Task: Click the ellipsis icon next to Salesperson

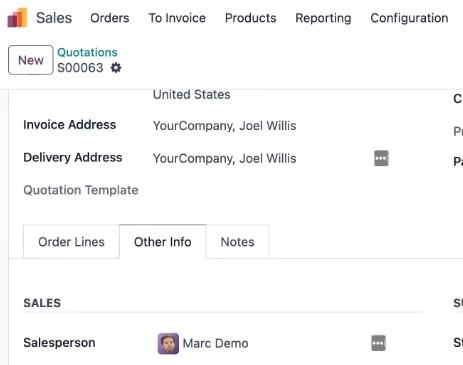Action: click(x=378, y=343)
